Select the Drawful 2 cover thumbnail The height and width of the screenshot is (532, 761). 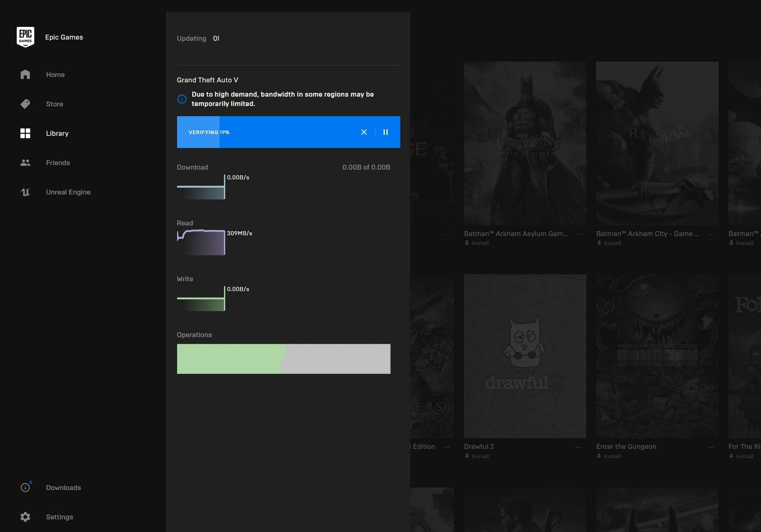pos(525,356)
